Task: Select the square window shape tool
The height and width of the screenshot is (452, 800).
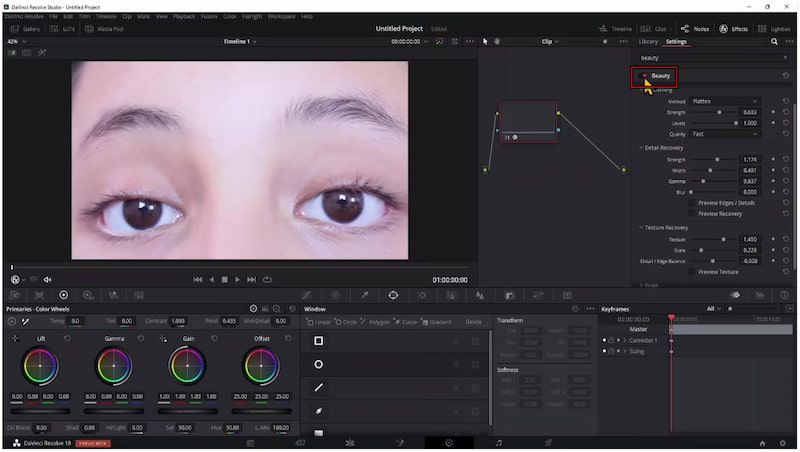Action: coord(319,341)
